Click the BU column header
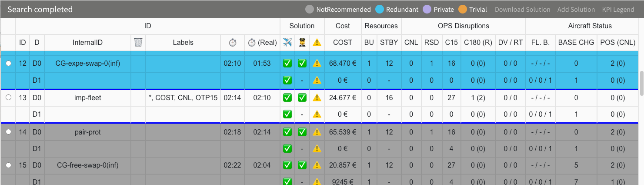The image size is (644, 185). pyautogui.click(x=369, y=43)
